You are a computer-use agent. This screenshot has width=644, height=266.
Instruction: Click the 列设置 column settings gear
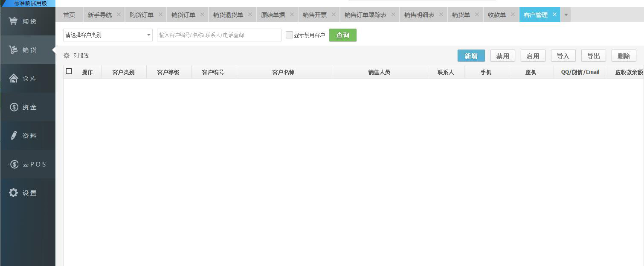[x=67, y=56]
